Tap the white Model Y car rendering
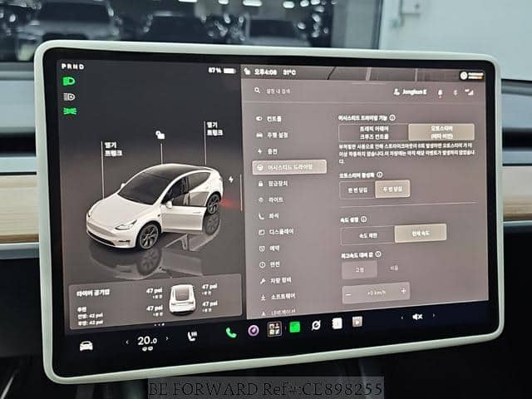Image resolution: width=532 pixels, height=399 pixels. click(x=155, y=207)
